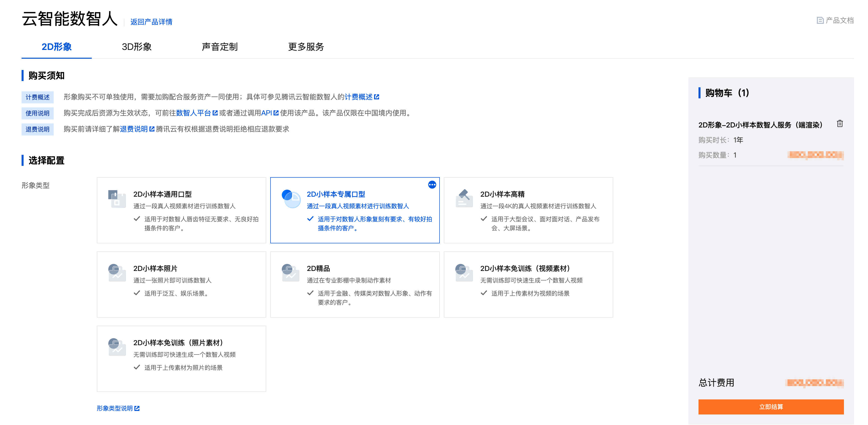Select 2D精品 option card
The image size is (868, 425).
pos(355,284)
